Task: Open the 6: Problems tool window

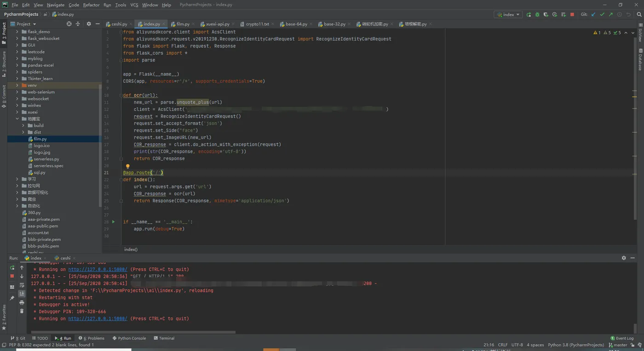Action: (x=92, y=338)
